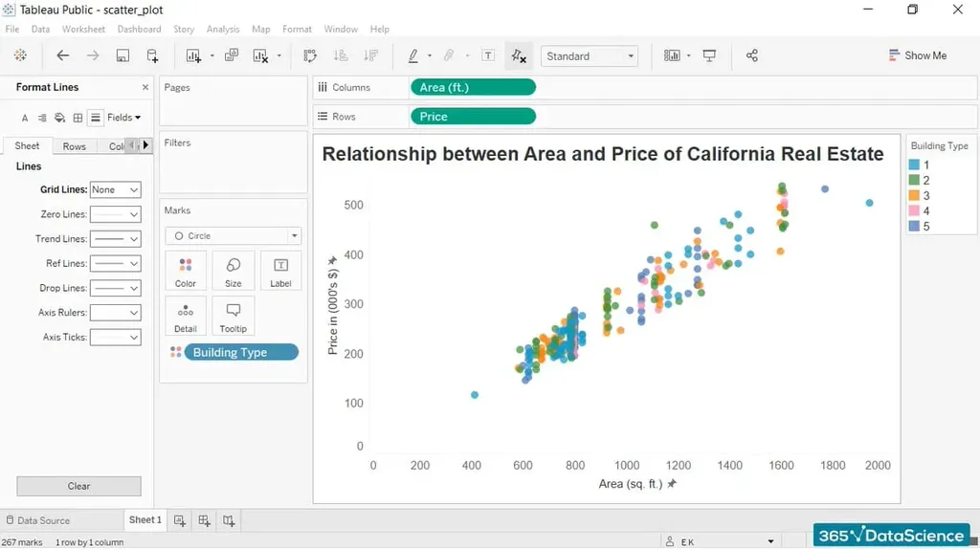
Task: Open the Standard view size dropdown
Action: [590, 56]
